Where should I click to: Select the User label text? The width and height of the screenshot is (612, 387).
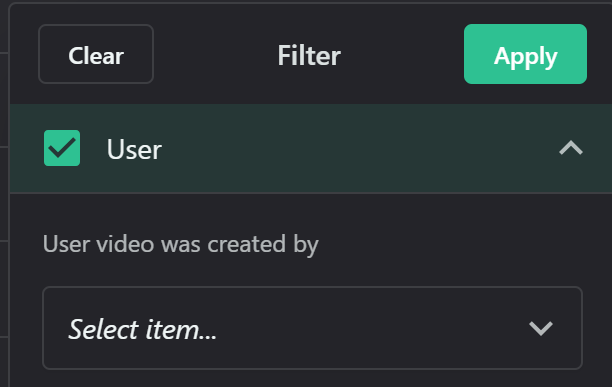[x=134, y=149]
